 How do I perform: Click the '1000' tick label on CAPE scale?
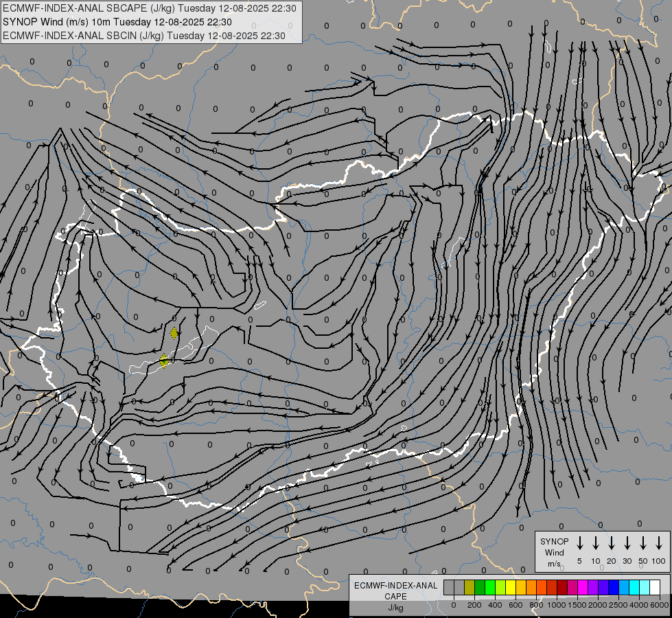[x=557, y=605]
